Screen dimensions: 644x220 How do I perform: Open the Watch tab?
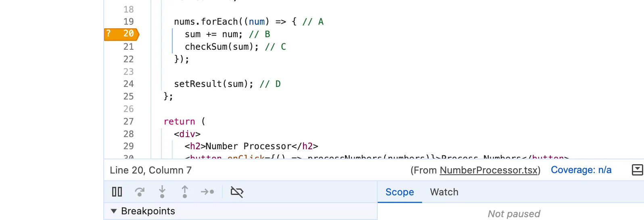point(444,192)
